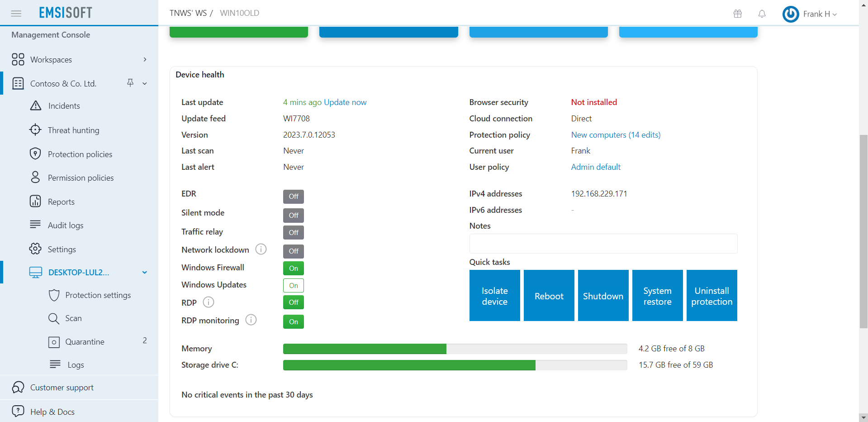This screenshot has width=868, height=422.
Task: Click the Audit logs lines icon
Action: [35, 225]
